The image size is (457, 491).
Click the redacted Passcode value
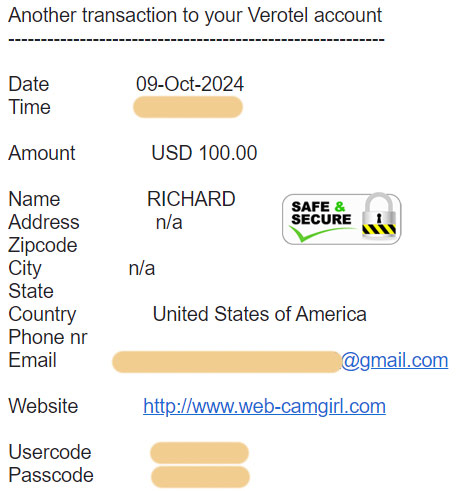point(200,477)
